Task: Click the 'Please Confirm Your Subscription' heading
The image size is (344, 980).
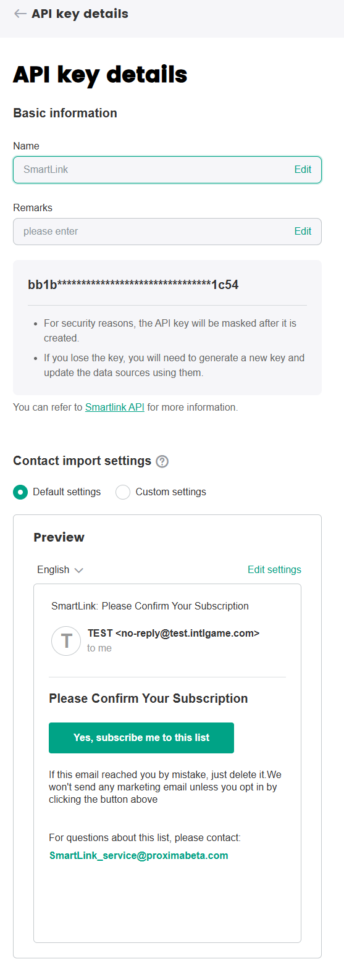Action: tap(148, 698)
